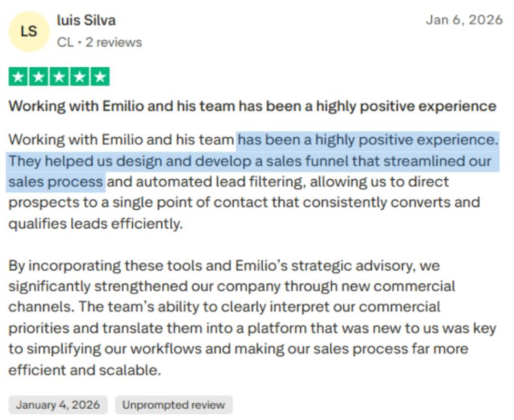Click the final words "efficient and scalable."

coord(85,370)
